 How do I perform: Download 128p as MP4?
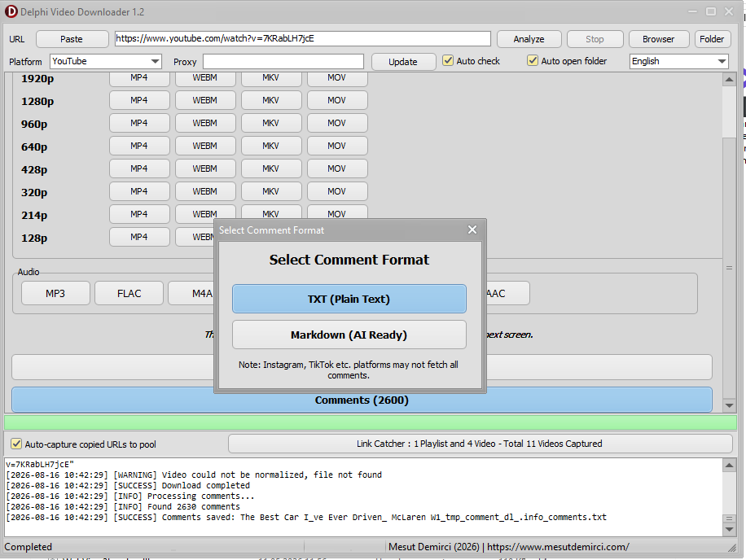tap(139, 237)
